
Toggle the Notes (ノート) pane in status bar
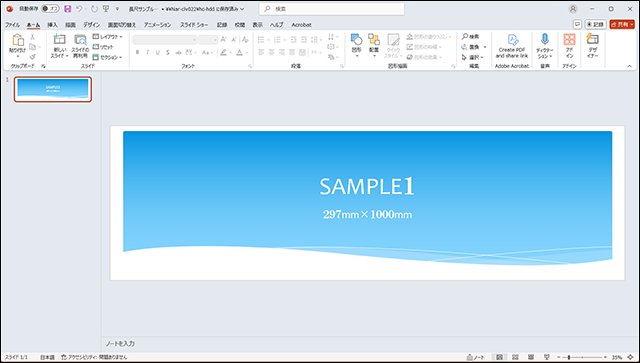[476, 357]
